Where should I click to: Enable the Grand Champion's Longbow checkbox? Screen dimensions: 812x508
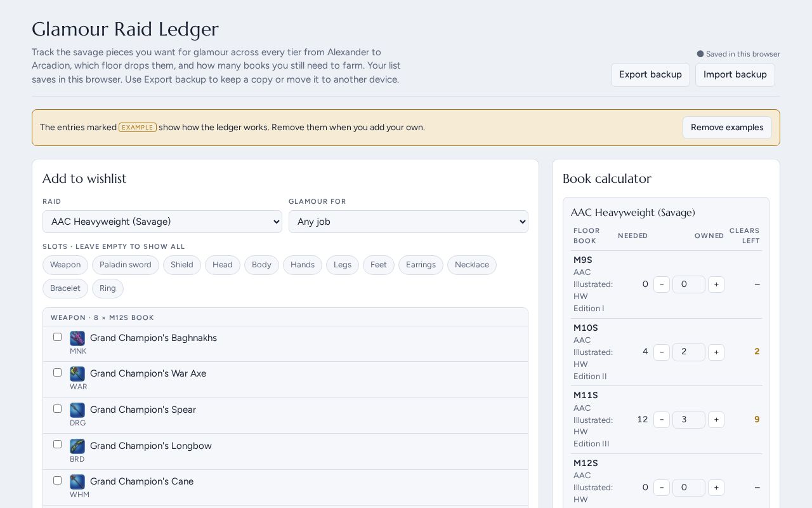(57, 444)
